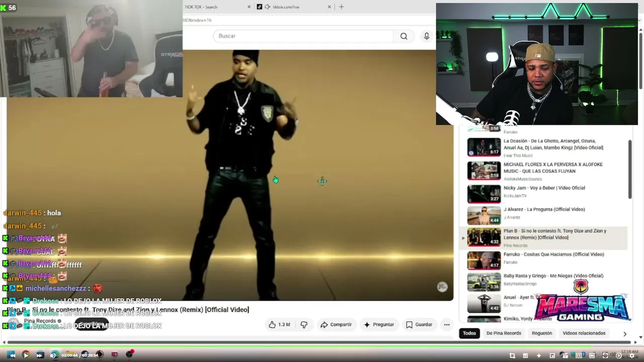This screenshot has height=362, width=644.
Task: Open a new browser tab
Action: point(341,7)
